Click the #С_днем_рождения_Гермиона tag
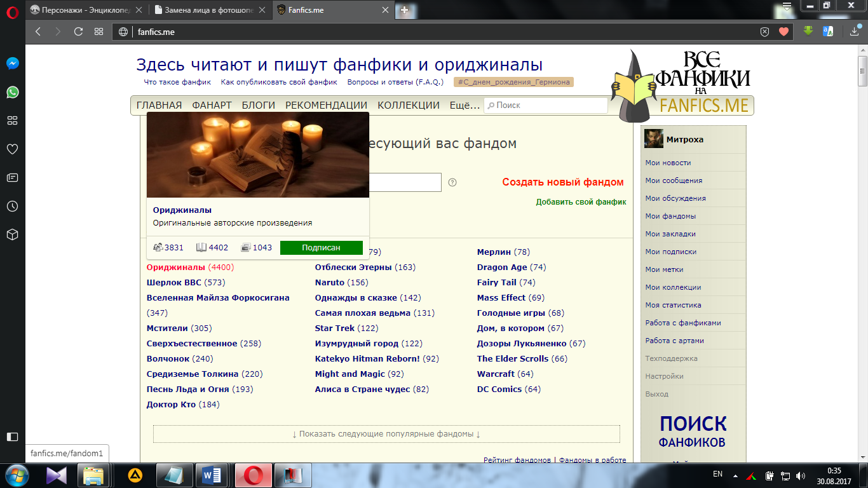 [513, 82]
